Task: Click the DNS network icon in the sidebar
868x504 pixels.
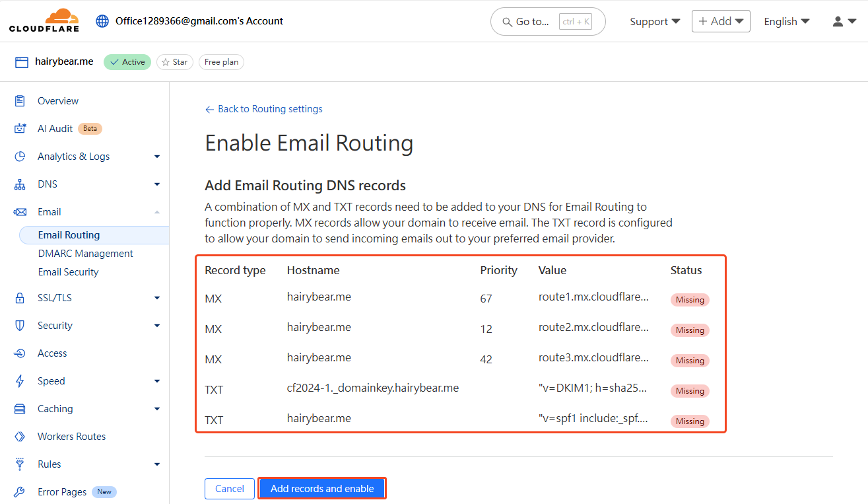Action: pyautogui.click(x=18, y=184)
